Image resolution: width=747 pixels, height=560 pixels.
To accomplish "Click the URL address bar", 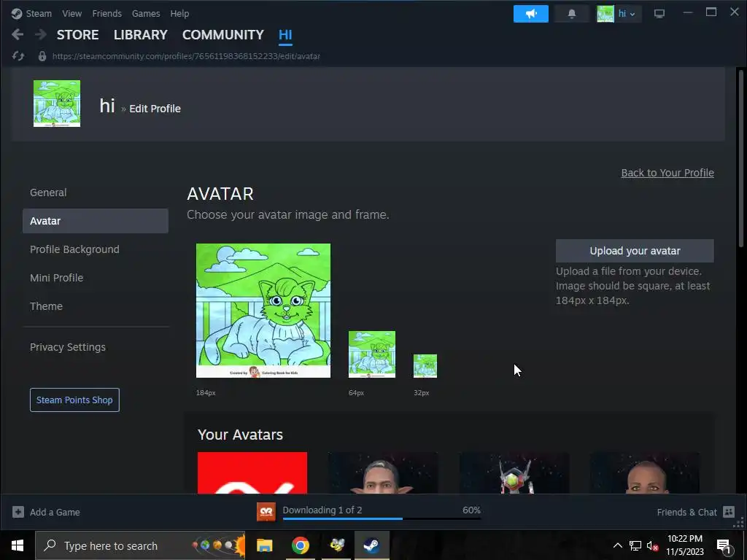I will coord(186,56).
